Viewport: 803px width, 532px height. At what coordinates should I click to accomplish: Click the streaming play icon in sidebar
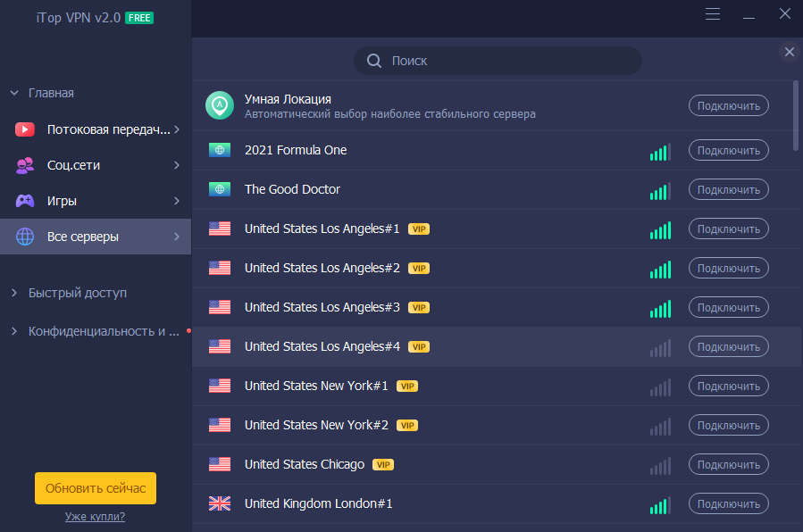coord(25,129)
